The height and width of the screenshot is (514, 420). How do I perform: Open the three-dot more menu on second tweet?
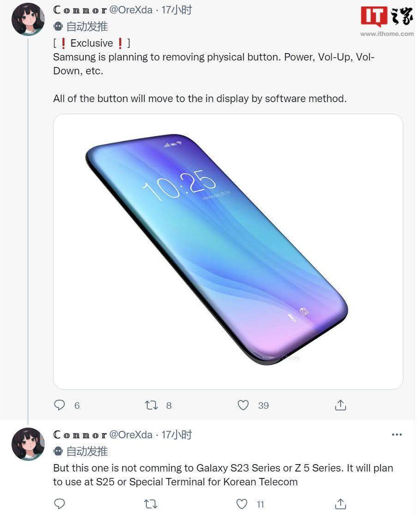[397, 435]
